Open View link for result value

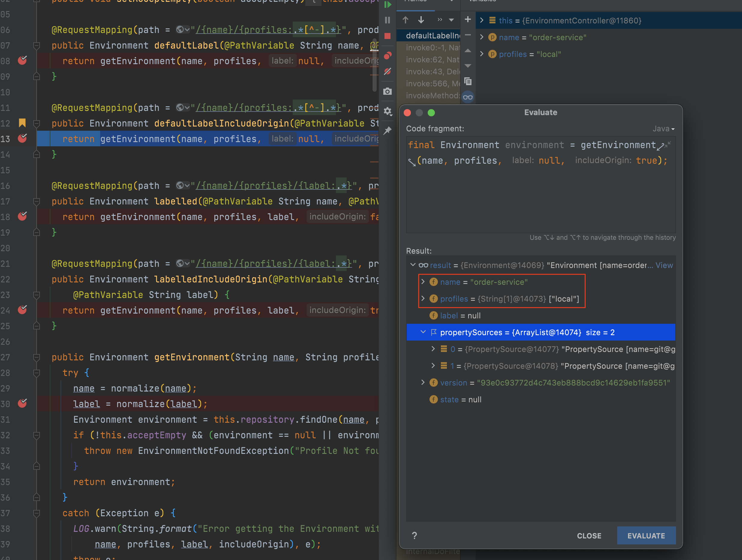pyautogui.click(x=664, y=265)
